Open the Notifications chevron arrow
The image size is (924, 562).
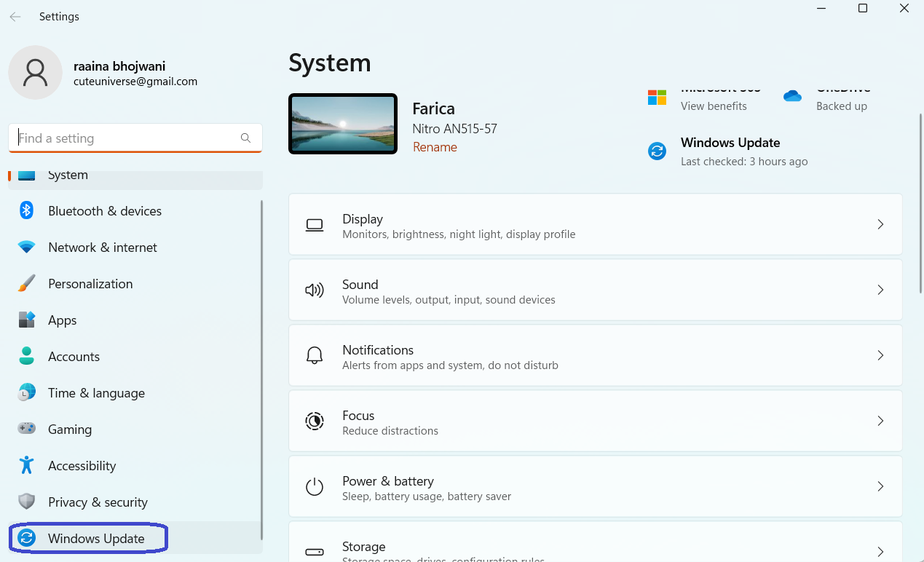tap(880, 355)
